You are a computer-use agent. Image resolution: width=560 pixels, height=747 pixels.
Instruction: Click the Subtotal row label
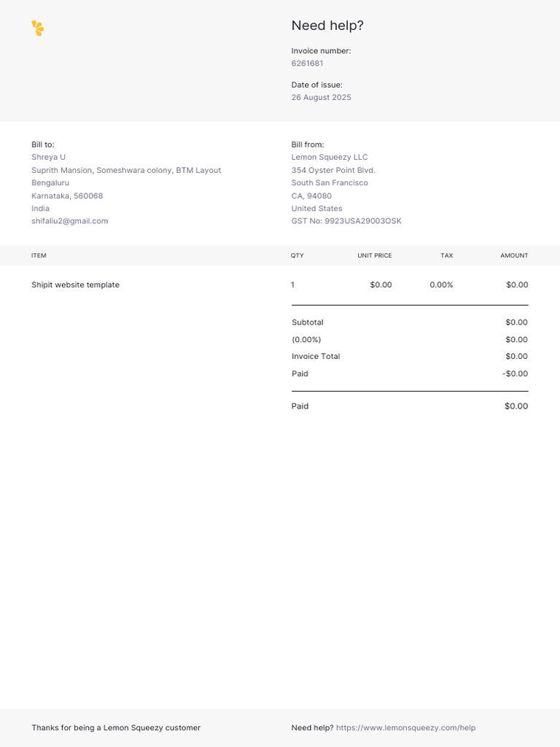coord(308,322)
